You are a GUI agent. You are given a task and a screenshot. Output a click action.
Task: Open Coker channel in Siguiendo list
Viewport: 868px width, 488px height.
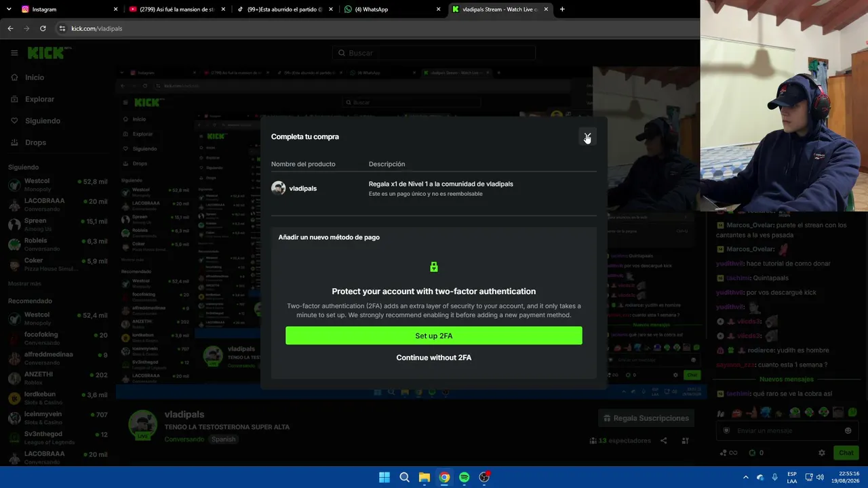pyautogui.click(x=57, y=264)
